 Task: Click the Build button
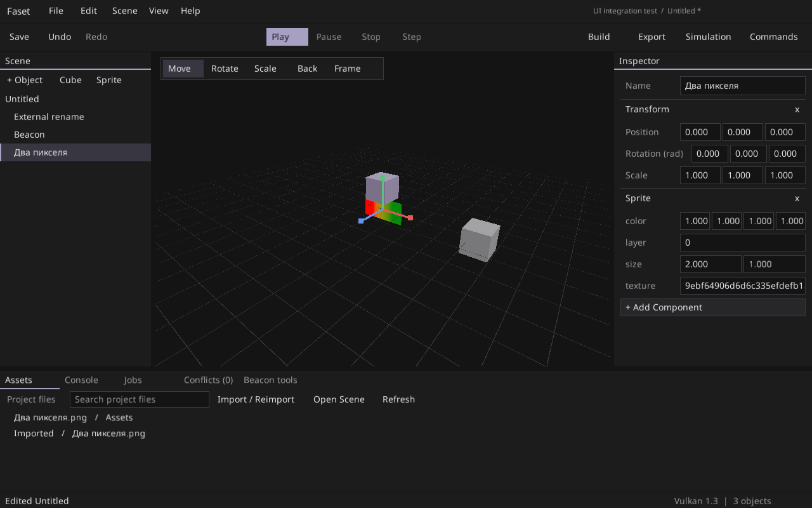tap(599, 37)
